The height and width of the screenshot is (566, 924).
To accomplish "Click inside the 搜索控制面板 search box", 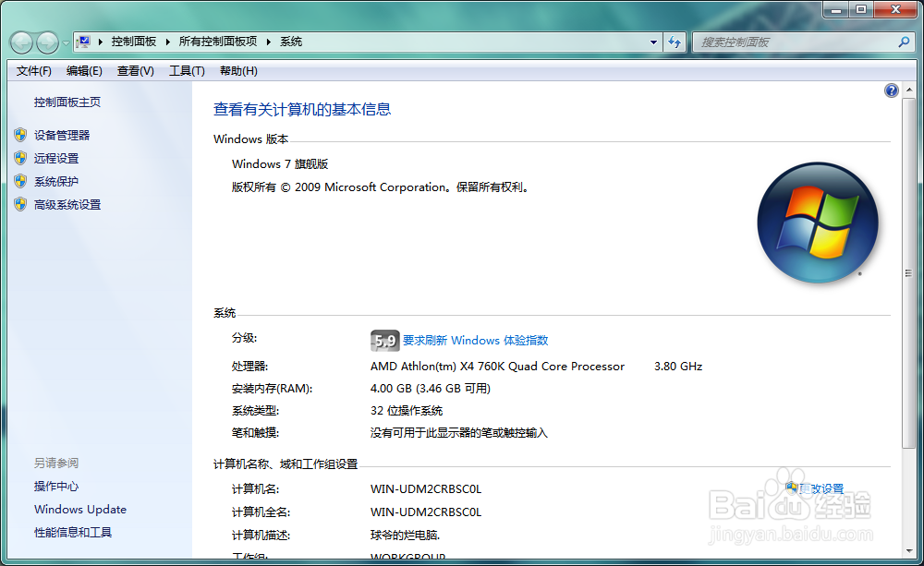I will pyautogui.click(x=795, y=42).
